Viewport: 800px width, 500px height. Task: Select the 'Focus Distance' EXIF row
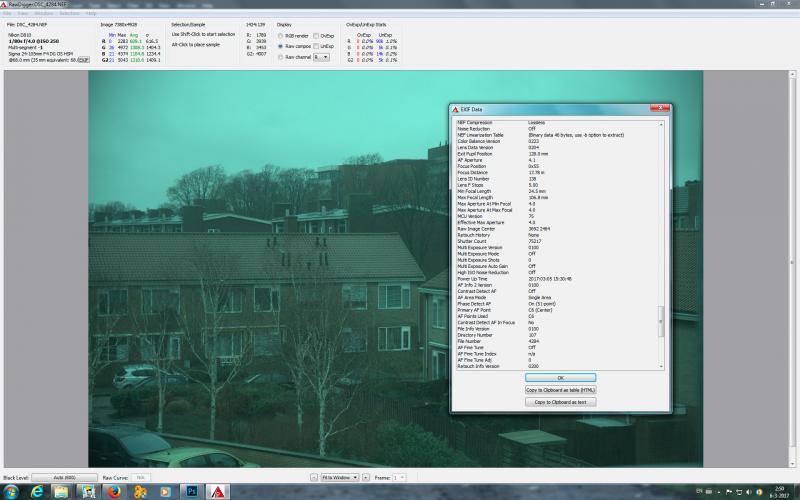(x=557, y=172)
